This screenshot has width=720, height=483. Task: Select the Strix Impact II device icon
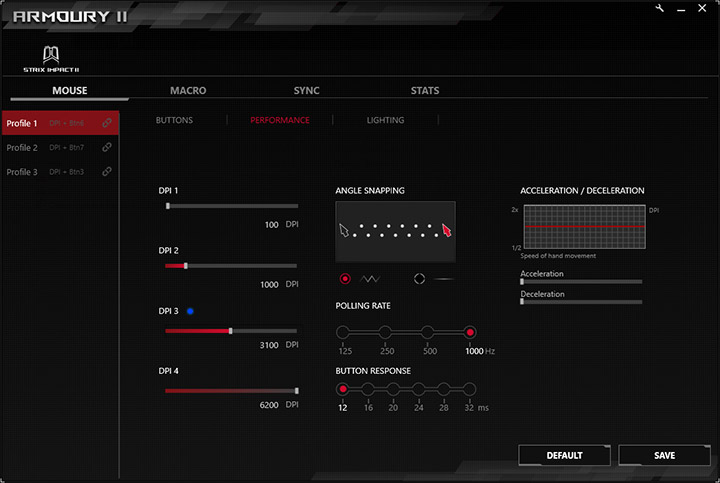pyautogui.click(x=51, y=59)
